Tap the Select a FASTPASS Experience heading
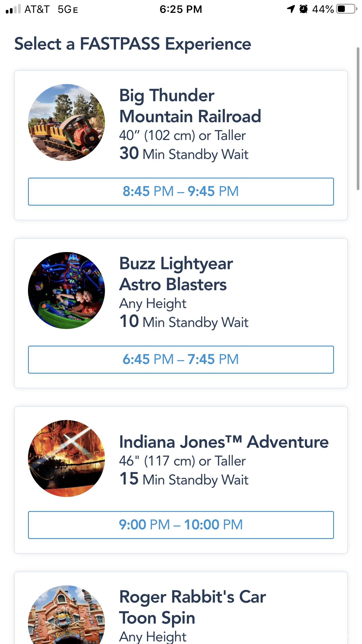This screenshot has width=362, height=644. pyautogui.click(x=133, y=44)
